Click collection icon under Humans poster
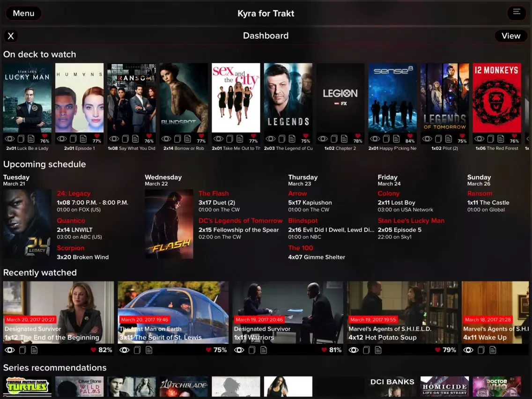This screenshot has height=399, width=532. point(73,139)
